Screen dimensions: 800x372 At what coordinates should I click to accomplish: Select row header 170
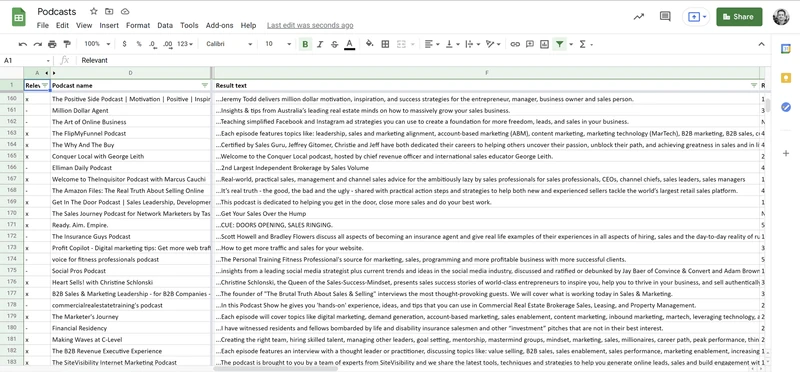(12, 213)
